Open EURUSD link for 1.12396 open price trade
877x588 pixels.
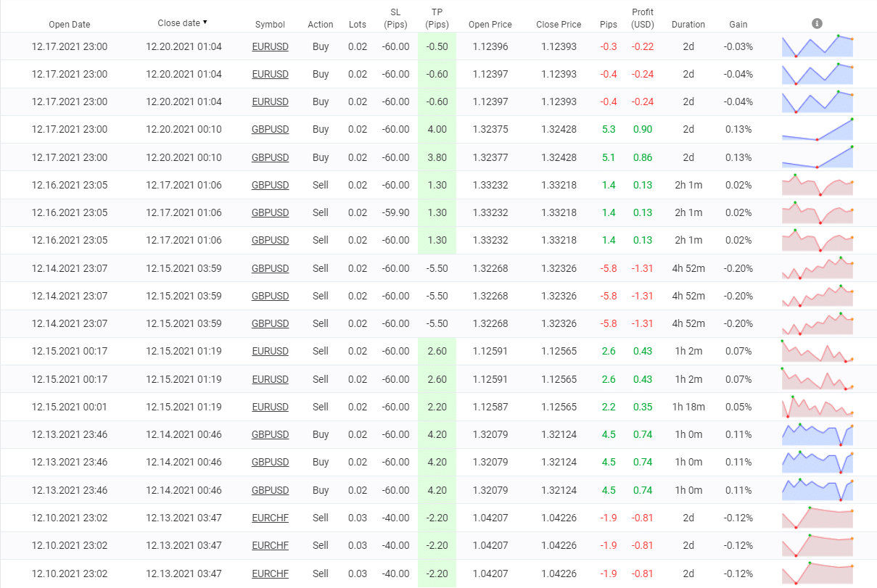click(270, 46)
